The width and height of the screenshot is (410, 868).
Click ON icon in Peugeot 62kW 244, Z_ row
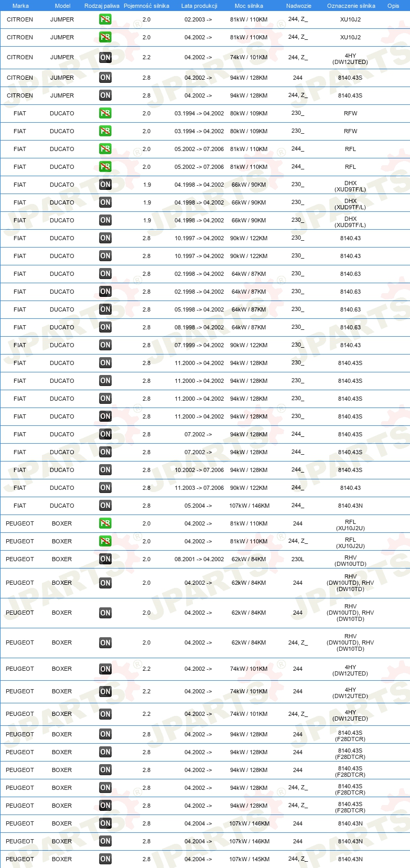(105, 643)
